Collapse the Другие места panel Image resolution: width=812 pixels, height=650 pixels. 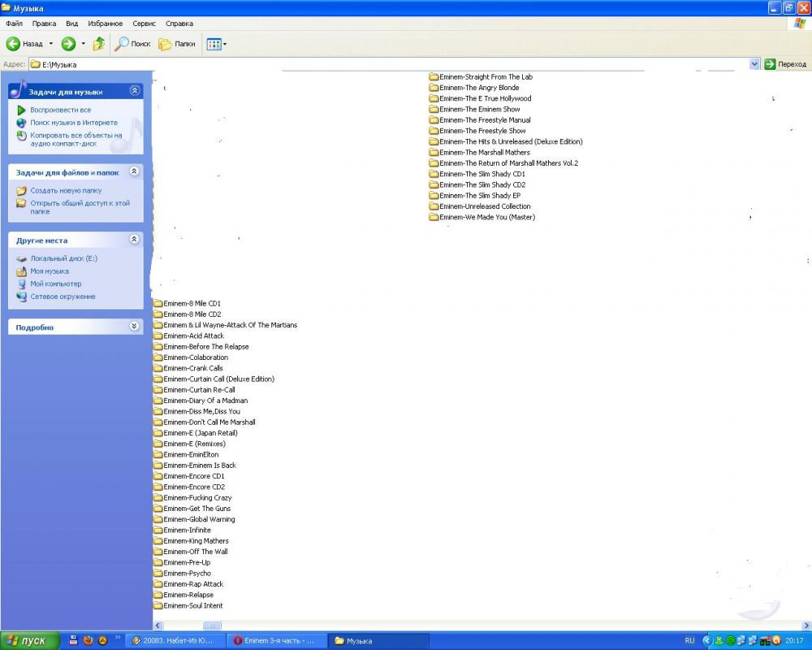[134, 239]
